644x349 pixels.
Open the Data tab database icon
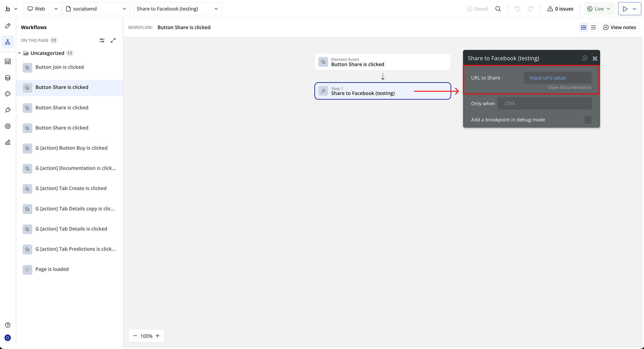[8, 78]
